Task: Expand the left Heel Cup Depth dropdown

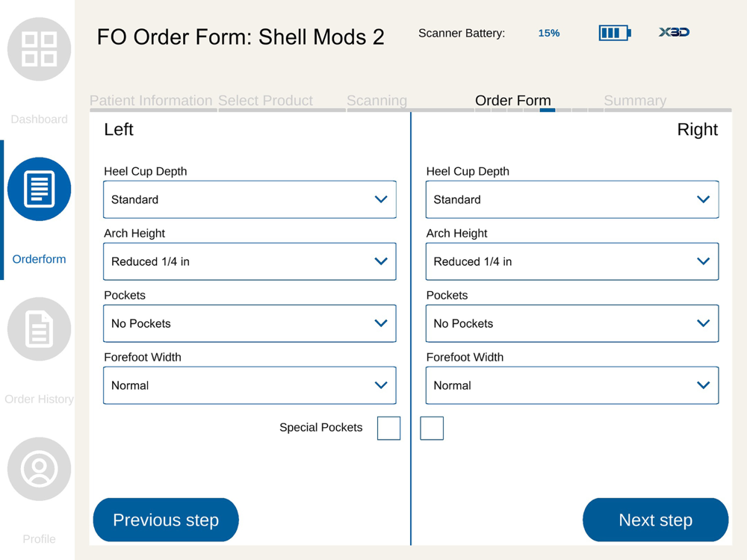Action: pyautogui.click(x=249, y=199)
